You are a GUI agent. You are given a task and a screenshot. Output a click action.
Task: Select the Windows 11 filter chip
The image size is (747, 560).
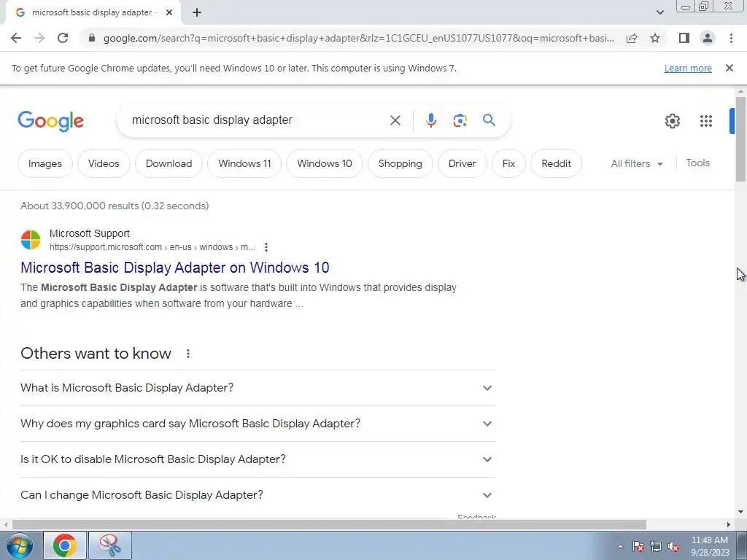244,163
